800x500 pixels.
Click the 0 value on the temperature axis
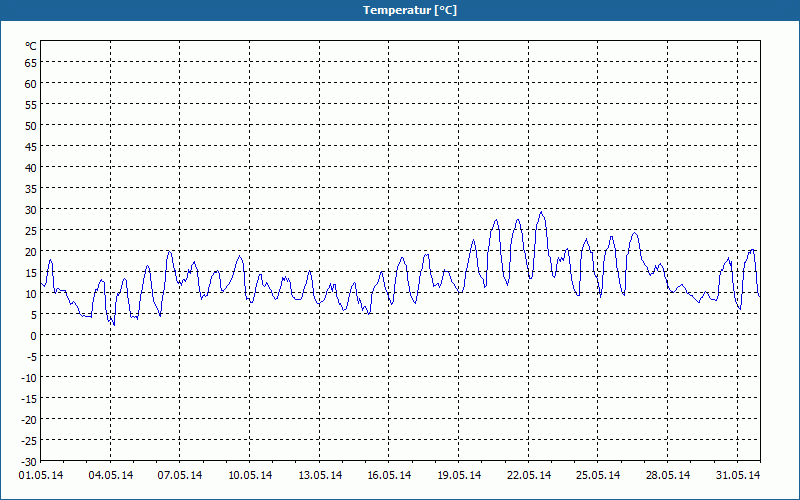[x=34, y=336]
